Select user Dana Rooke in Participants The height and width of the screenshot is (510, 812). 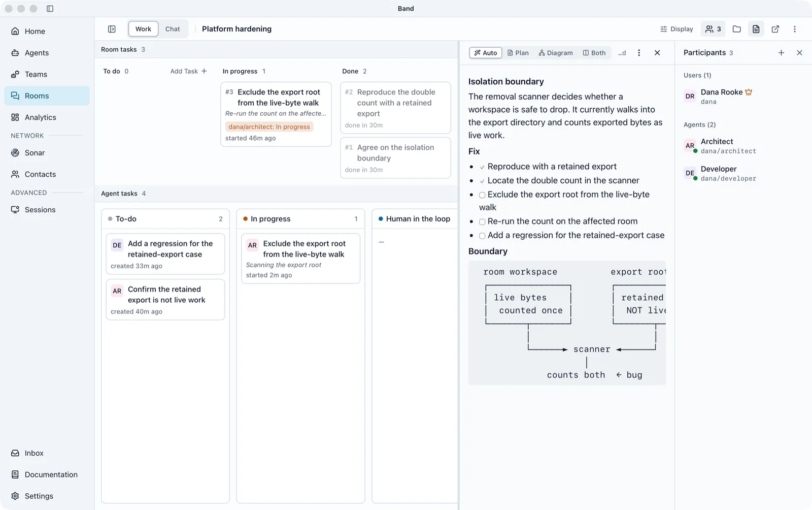pos(743,97)
